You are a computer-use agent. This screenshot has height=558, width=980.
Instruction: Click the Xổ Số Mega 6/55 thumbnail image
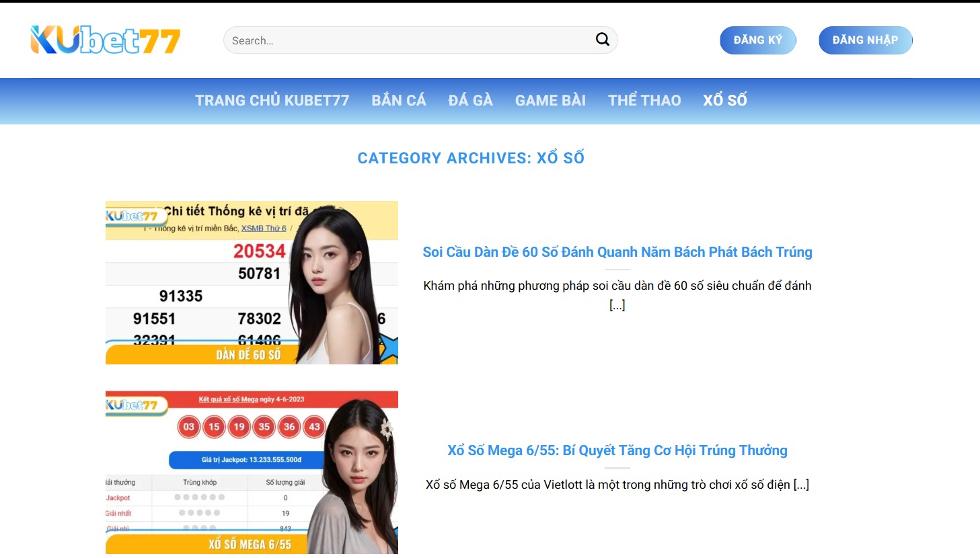click(x=252, y=472)
